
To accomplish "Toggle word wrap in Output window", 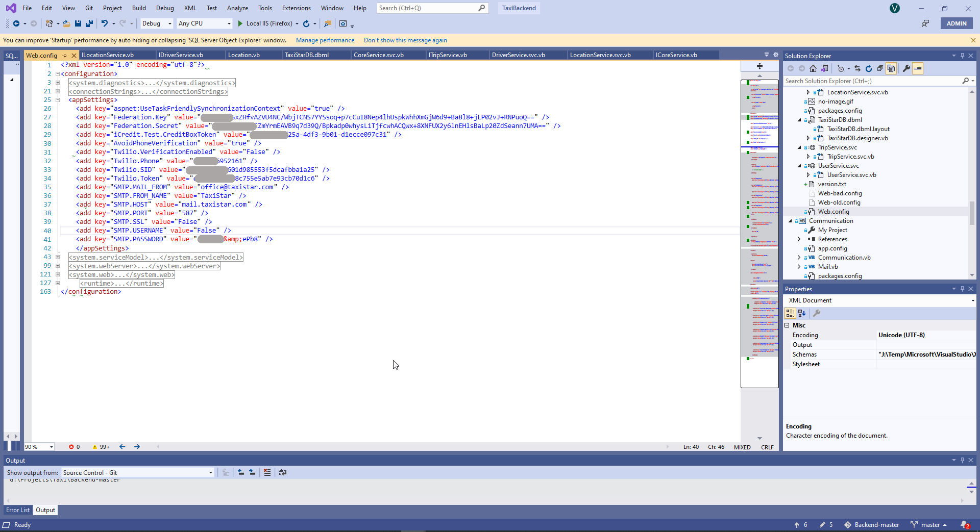I will 283,473.
